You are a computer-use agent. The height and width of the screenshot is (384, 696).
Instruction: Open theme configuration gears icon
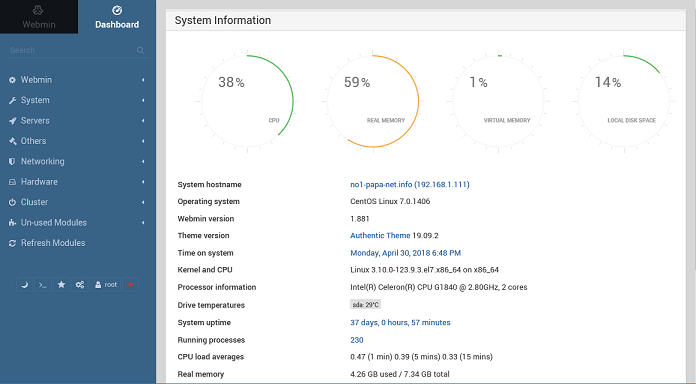[80, 285]
